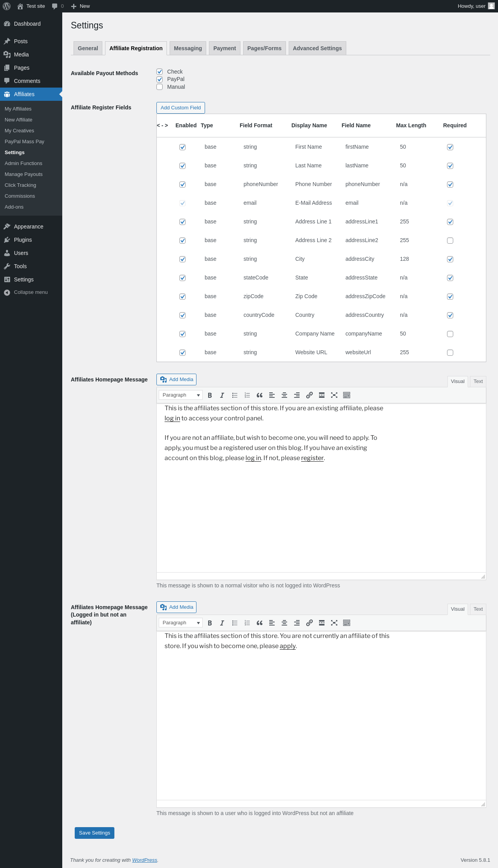498x868 pixels.
Task: Toggle Enabled checkbox for Zip Code field
Action: click(182, 297)
